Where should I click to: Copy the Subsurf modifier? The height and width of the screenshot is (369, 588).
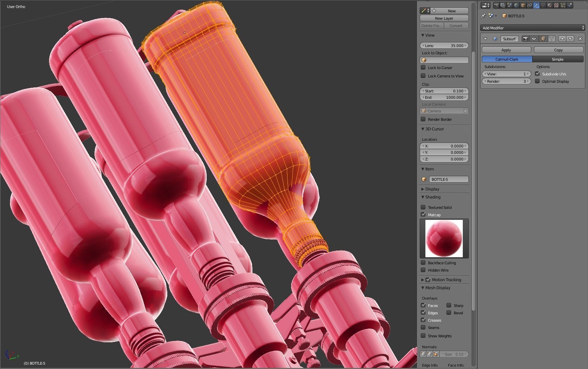pos(558,50)
